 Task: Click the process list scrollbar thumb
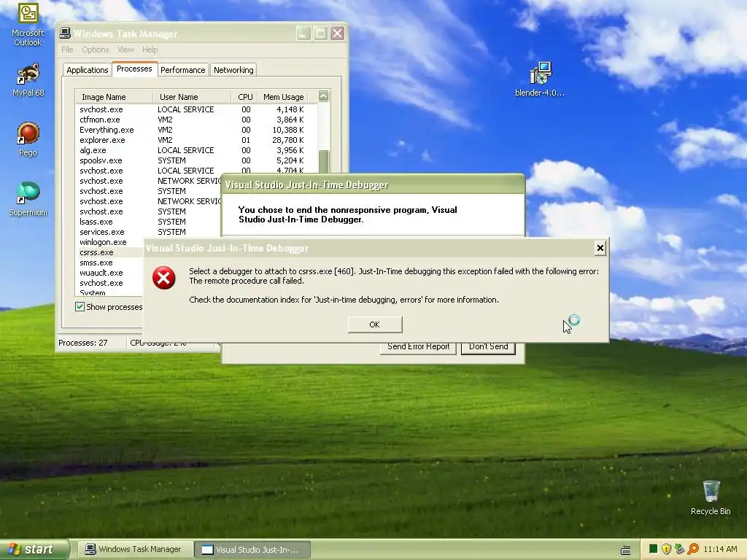323,162
